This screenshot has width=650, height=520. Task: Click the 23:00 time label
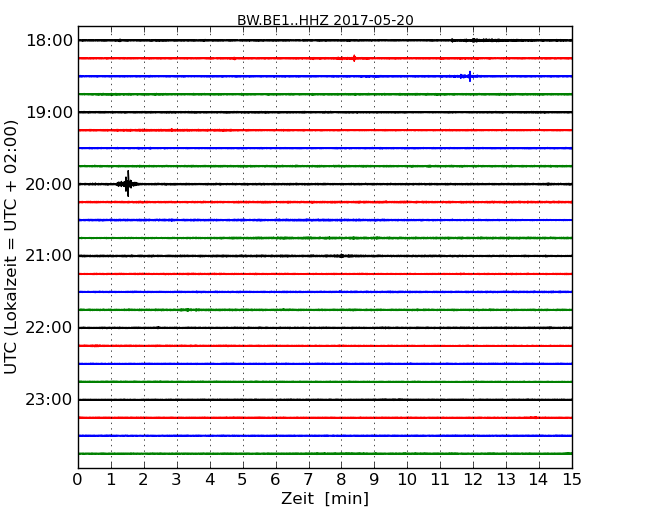click(49, 399)
